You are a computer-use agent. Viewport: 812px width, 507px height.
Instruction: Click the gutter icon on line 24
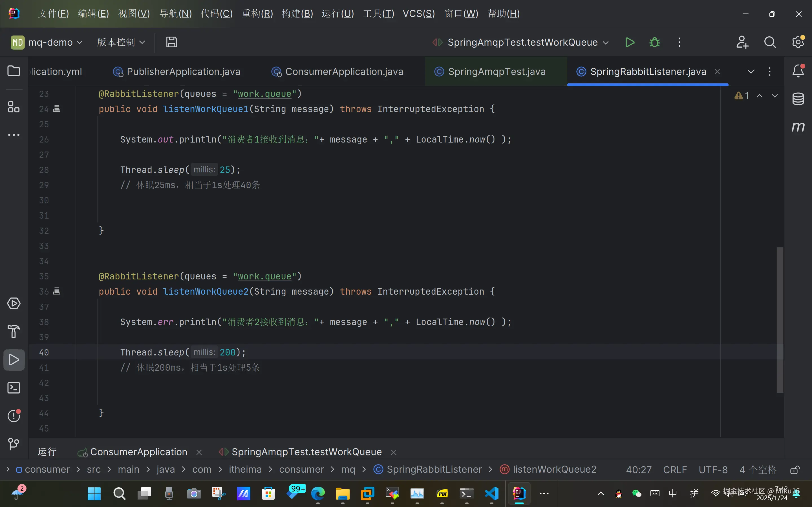click(x=57, y=109)
